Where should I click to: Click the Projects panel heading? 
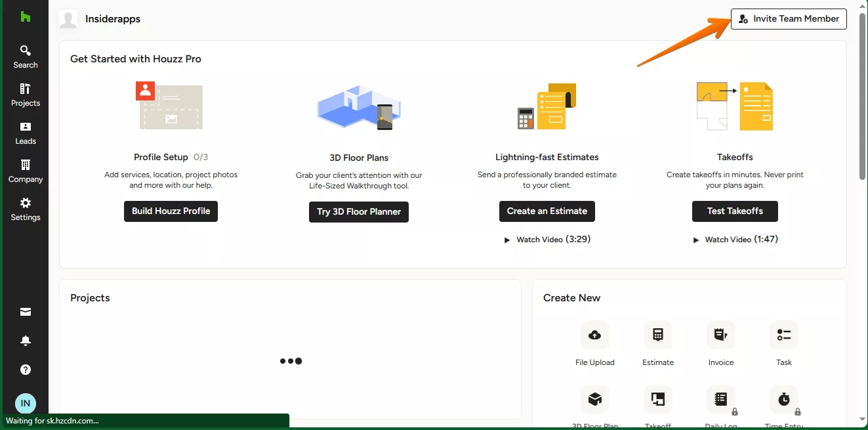(90, 298)
